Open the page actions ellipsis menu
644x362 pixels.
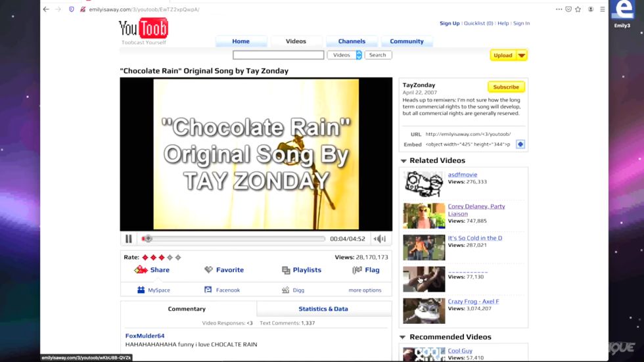pyautogui.click(x=559, y=9)
